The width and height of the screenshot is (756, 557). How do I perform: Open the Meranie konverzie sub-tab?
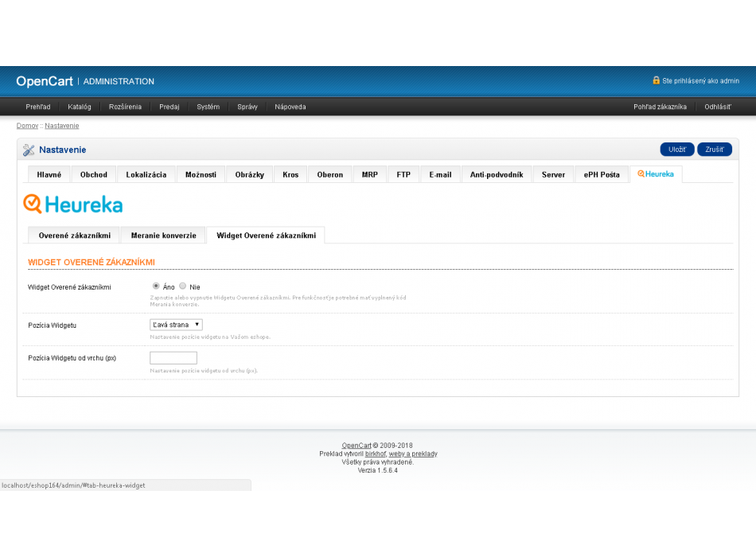coord(163,236)
